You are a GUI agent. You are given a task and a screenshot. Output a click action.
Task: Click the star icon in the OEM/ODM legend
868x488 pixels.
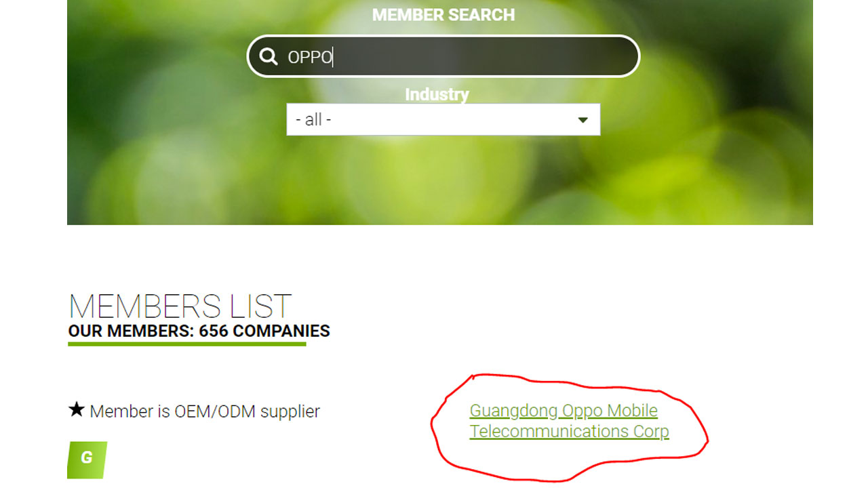[77, 409]
